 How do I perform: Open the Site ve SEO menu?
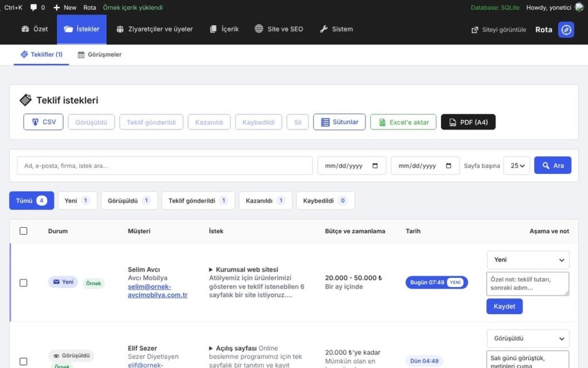coord(279,29)
